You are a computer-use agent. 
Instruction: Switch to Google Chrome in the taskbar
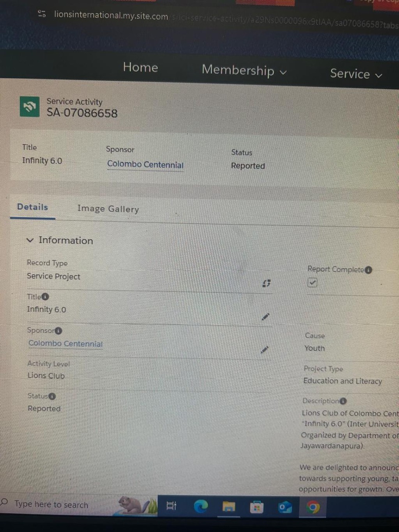pos(312,507)
